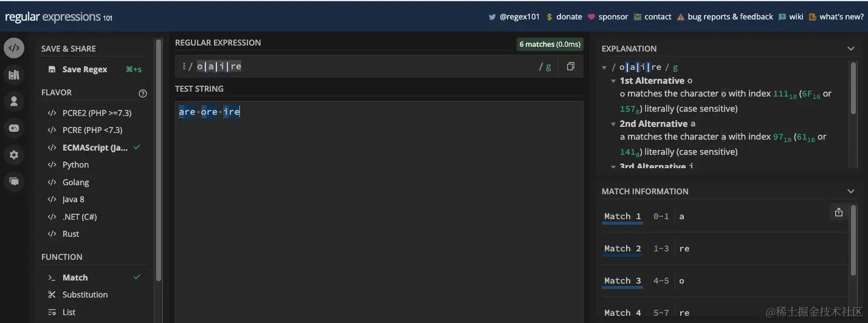Click the regular expressions 101 logo
The height and width of the screenshot is (323, 868).
(59, 17)
